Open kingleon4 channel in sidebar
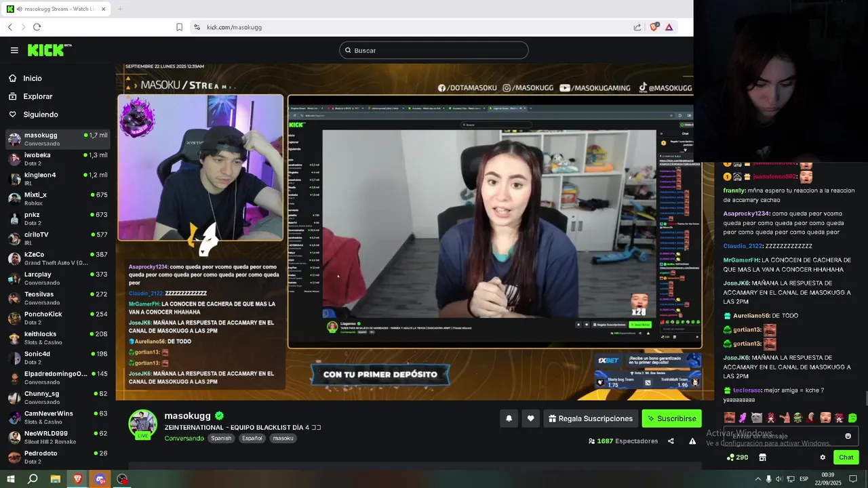Image resolution: width=868 pixels, height=488 pixels. click(58, 179)
